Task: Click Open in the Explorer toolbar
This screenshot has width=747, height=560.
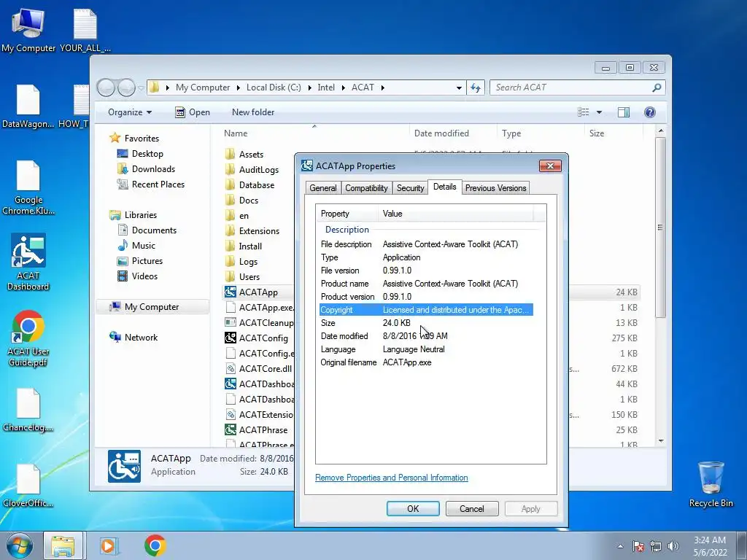Action: [x=193, y=112]
